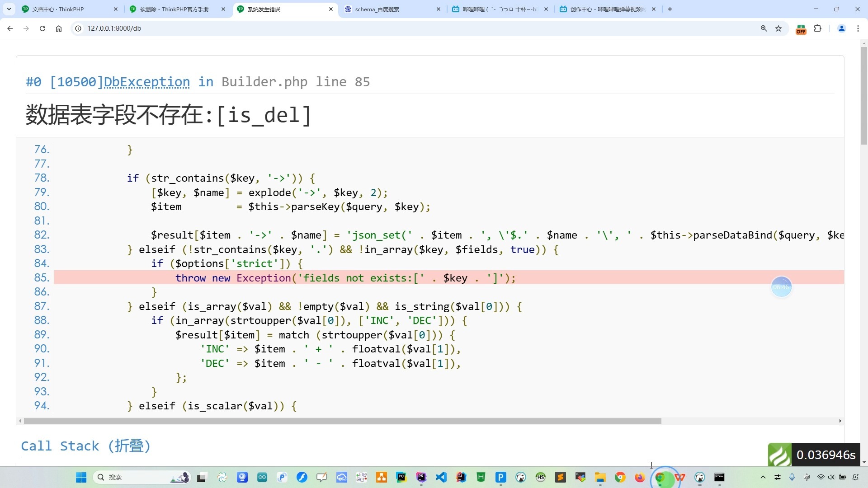The height and width of the screenshot is (488, 868).
Task: Click the horizontal scrollbar of the code block
Action: tap(342, 421)
